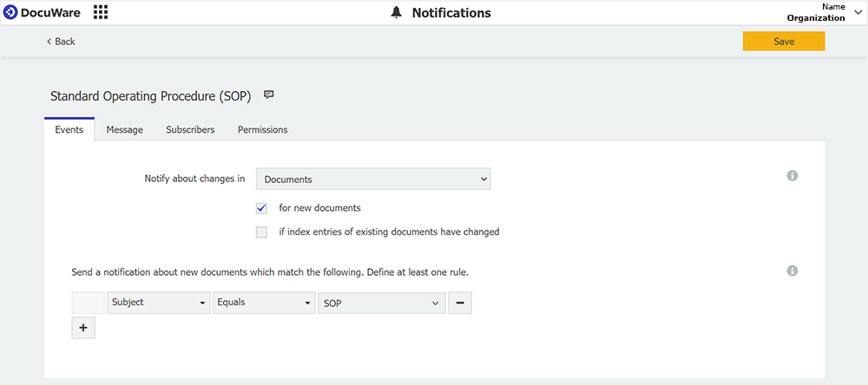Expand the SOP value dropdown
Screen dimensions: 868x385
point(381,303)
